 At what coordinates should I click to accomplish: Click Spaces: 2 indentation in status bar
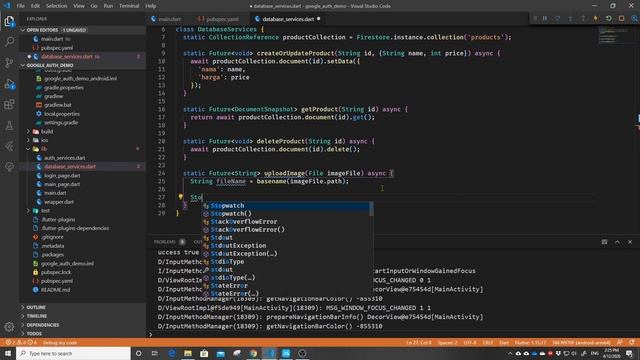click(x=448, y=342)
